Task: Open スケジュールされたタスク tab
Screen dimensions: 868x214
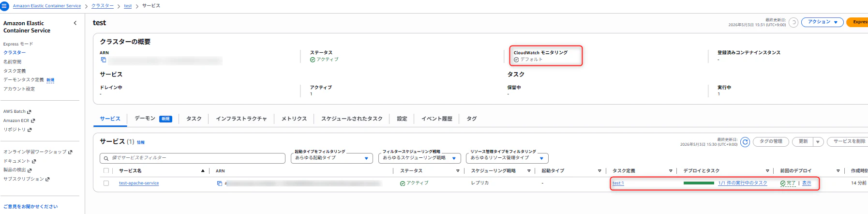Action: [x=352, y=119]
